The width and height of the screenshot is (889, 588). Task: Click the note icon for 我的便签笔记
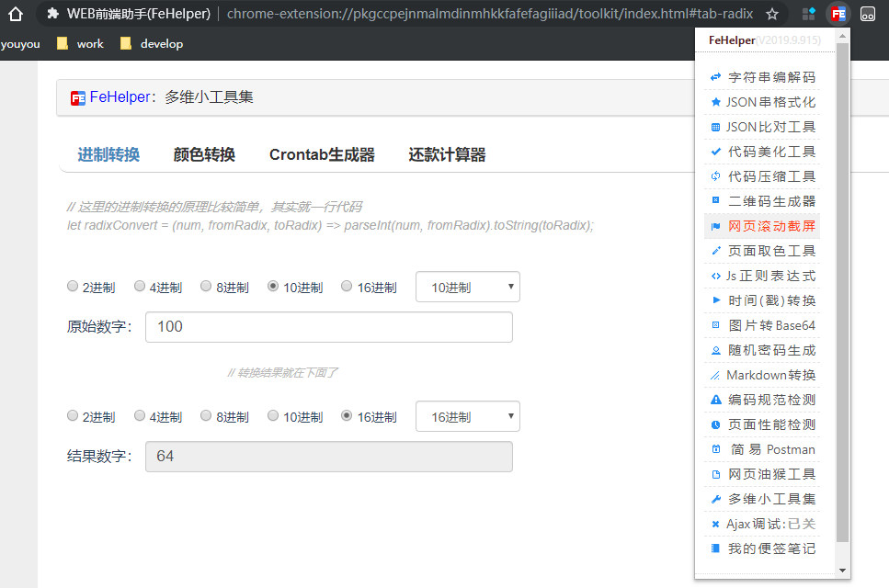[x=715, y=548]
